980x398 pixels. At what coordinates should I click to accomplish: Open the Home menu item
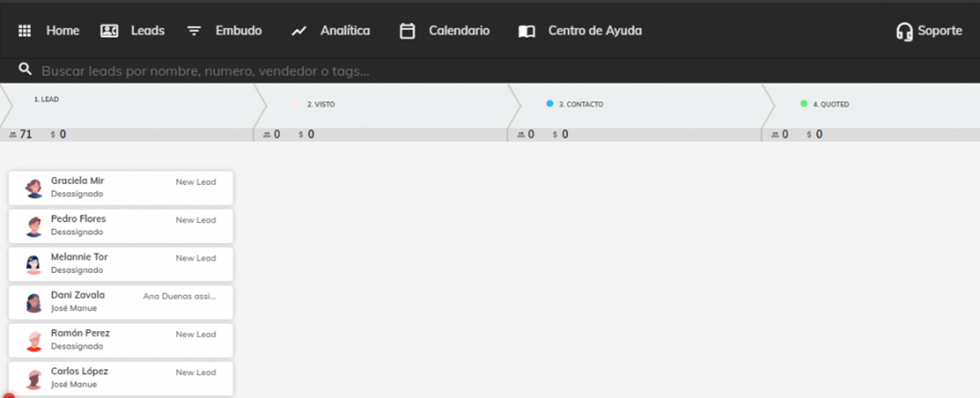point(63,30)
